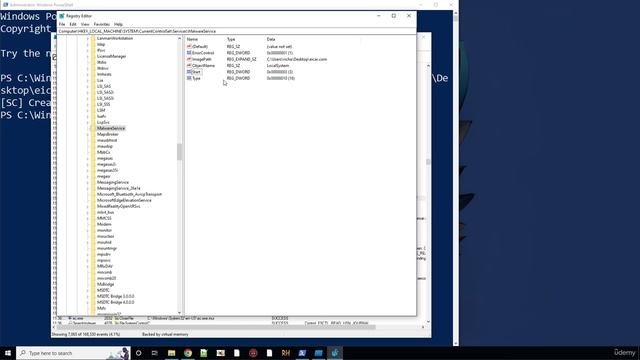Open Google Chrome from the taskbar
This screenshot has width=640, height=360.
(188, 353)
